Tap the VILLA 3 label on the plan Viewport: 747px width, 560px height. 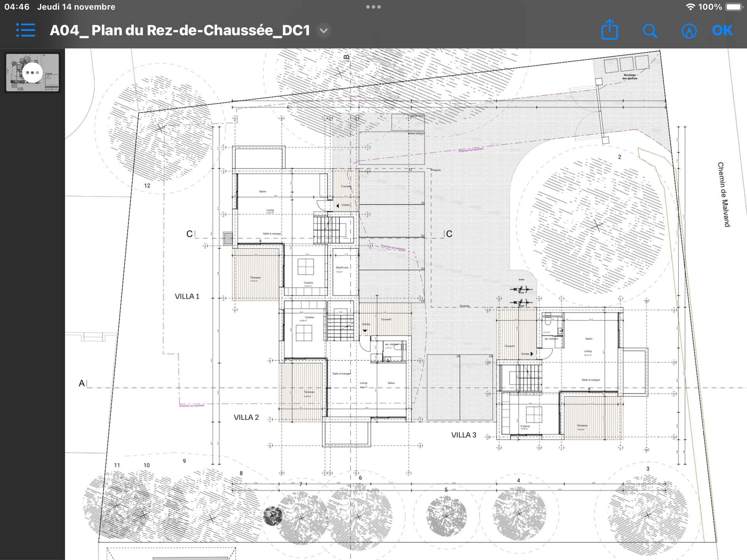(x=463, y=435)
